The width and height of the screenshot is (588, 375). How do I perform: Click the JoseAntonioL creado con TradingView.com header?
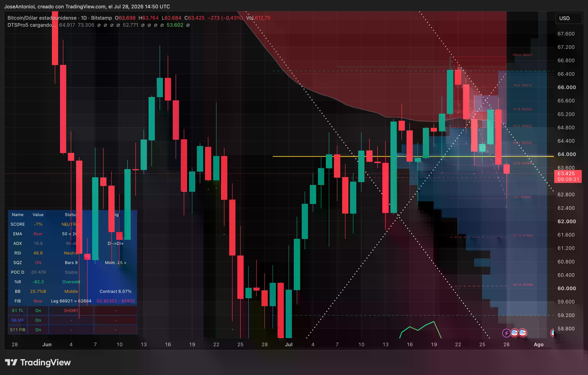pyautogui.click(x=87, y=7)
